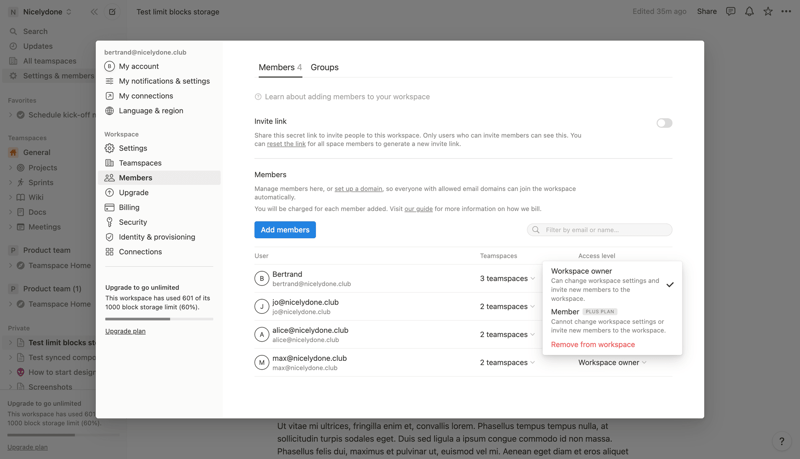Click the Upgrade plan link in dialog
The height and width of the screenshot is (459, 800).
coord(126,332)
